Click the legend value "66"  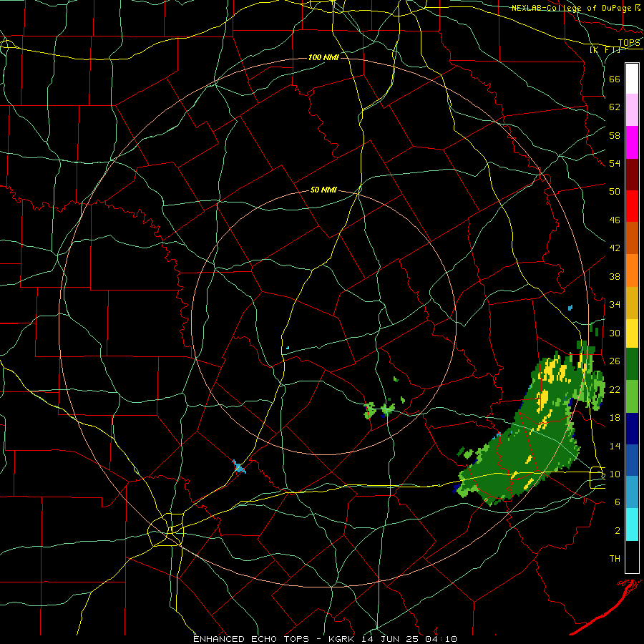[615, 79]
